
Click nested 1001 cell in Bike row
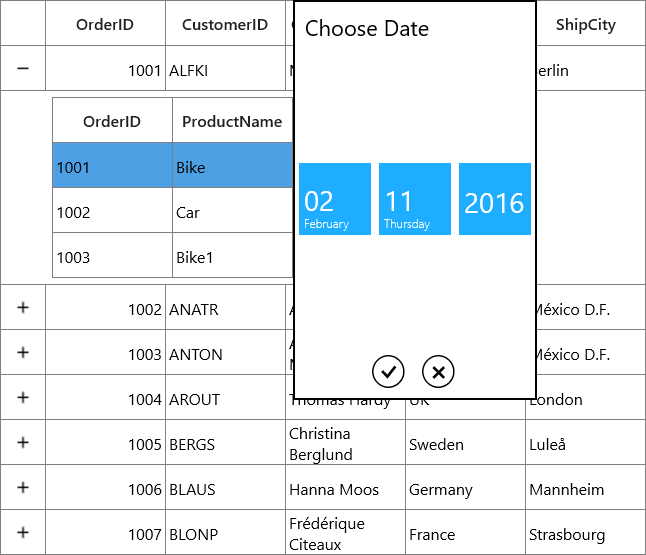pos(112,165)
